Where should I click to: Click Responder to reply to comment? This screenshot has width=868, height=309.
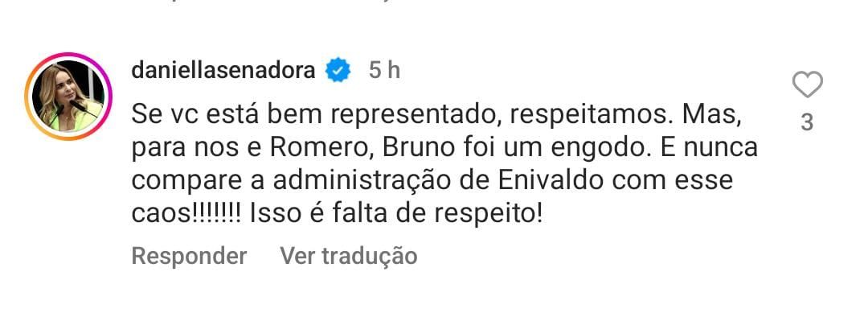point(189,257)
